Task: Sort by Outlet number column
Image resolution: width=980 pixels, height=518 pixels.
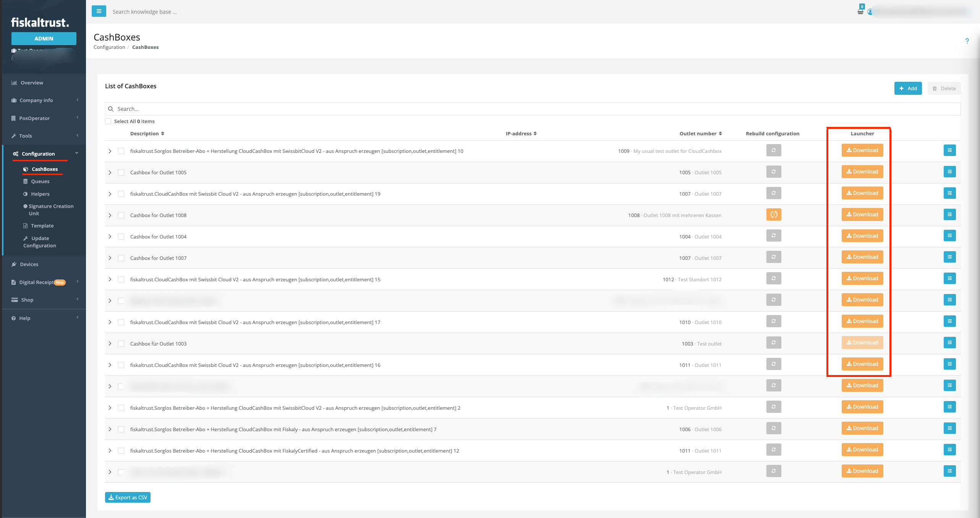Action: [x=701, y=133]
